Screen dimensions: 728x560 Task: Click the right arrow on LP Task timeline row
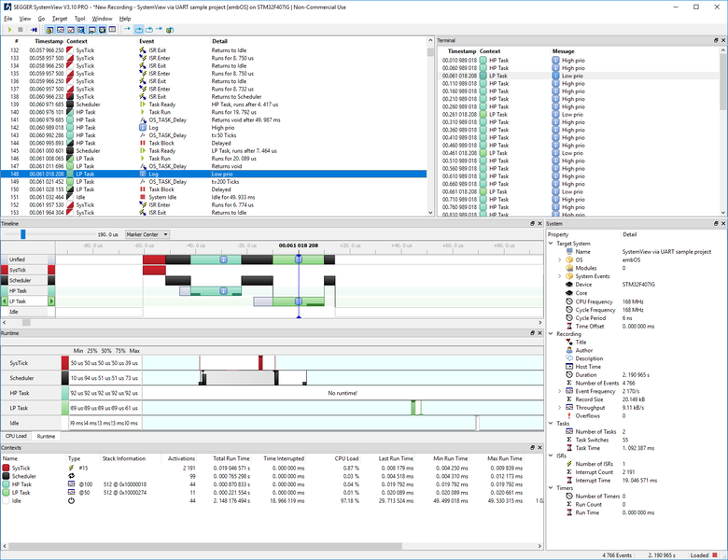pos(51,301)
